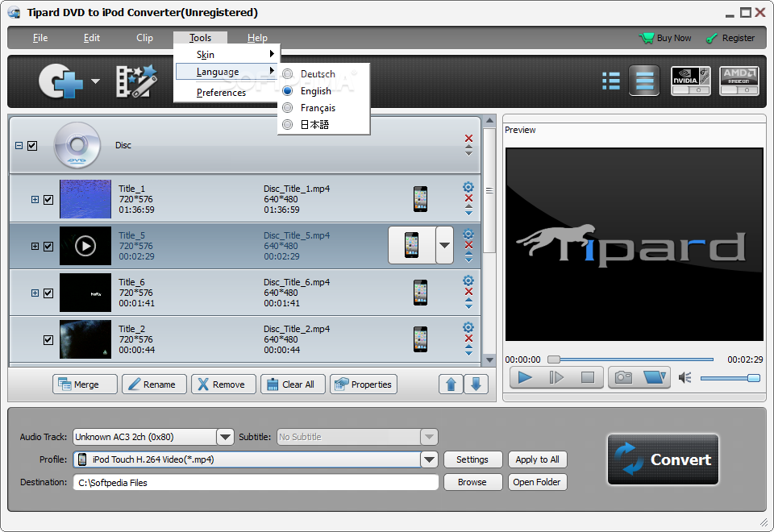The width and height of the screenshot is (774, 532).
Task: Open the Skin submenu
Action: [x=227, y=54]
